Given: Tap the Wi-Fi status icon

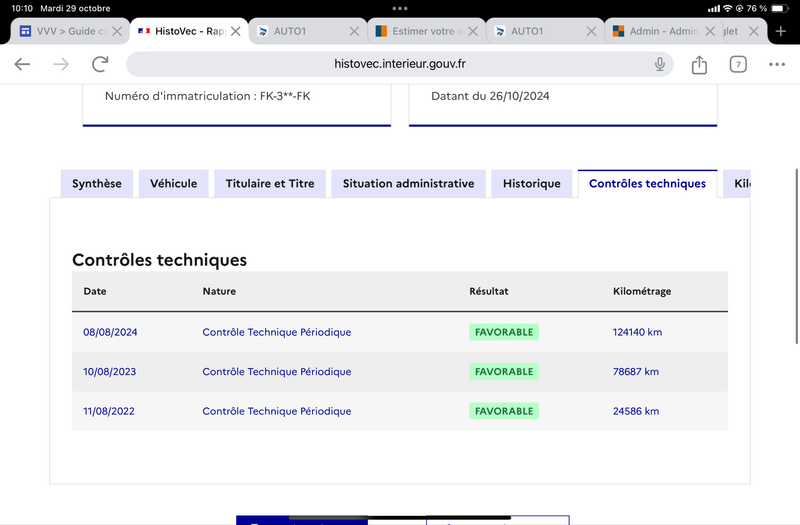Looking at the screenshot, I should click(x=728, y=8).
